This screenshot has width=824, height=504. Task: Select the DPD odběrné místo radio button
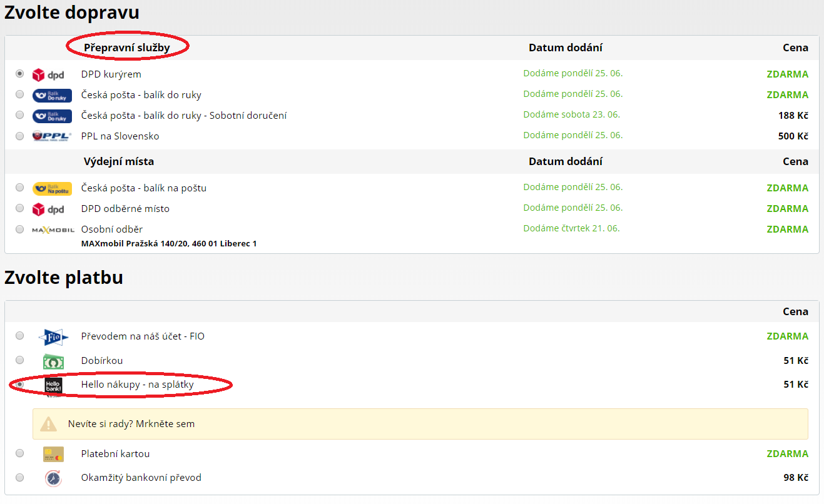pyautogui.click(x=20, y=208)
